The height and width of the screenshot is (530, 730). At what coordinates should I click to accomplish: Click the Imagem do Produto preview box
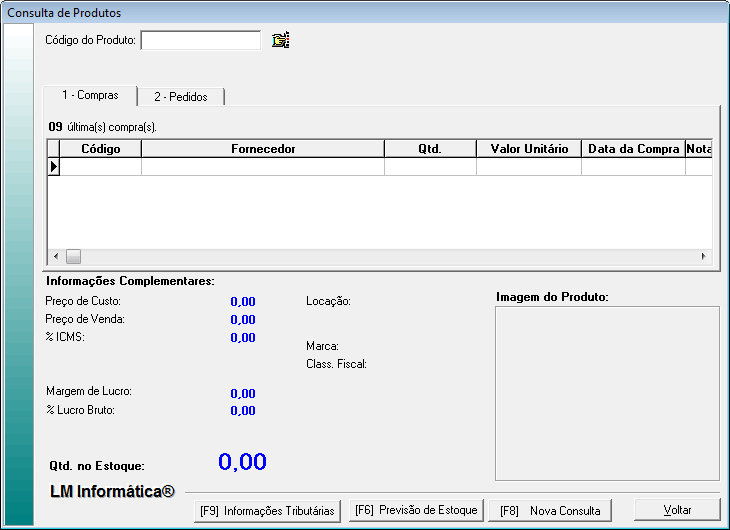[607, 393]
